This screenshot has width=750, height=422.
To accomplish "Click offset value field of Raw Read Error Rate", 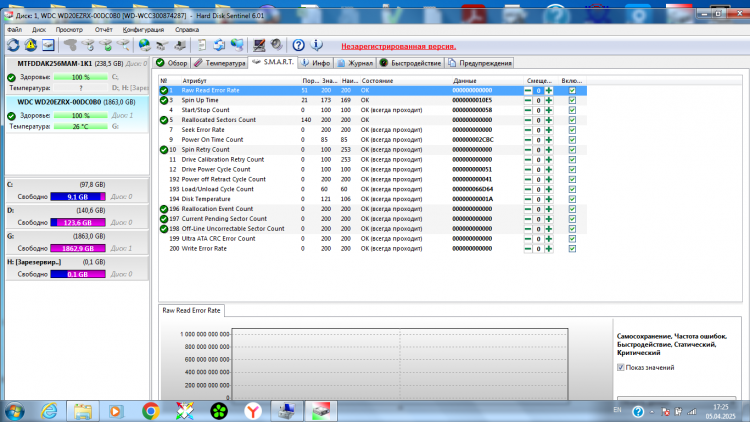I will pos(538,90).
